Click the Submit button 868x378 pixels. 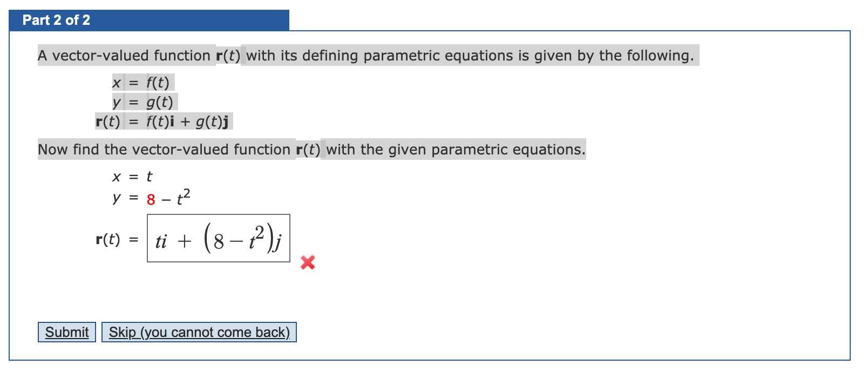66,332
